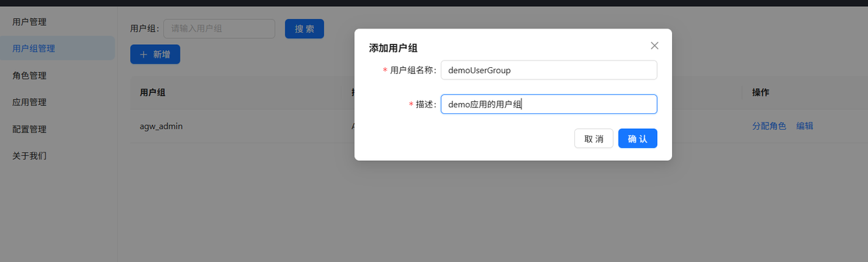Go to 角色管理 page

(x=29, y=75)
